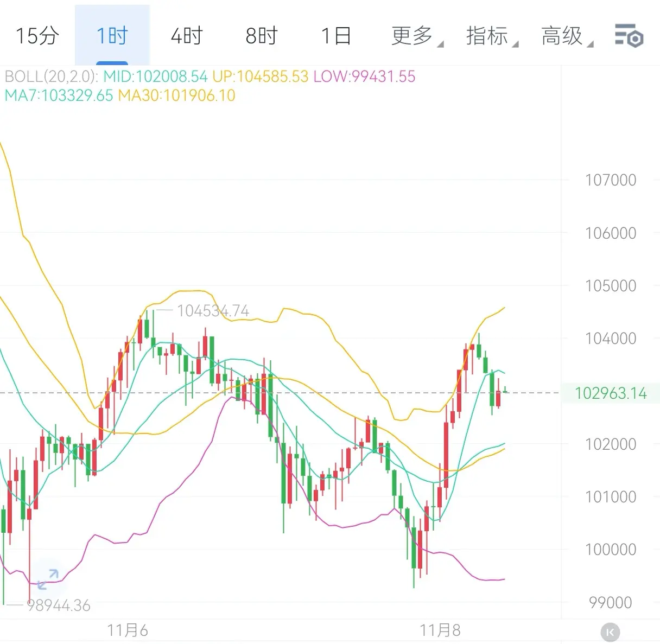
Task: Tap the 107000 price axis label
Action: (x=611, y=180)
